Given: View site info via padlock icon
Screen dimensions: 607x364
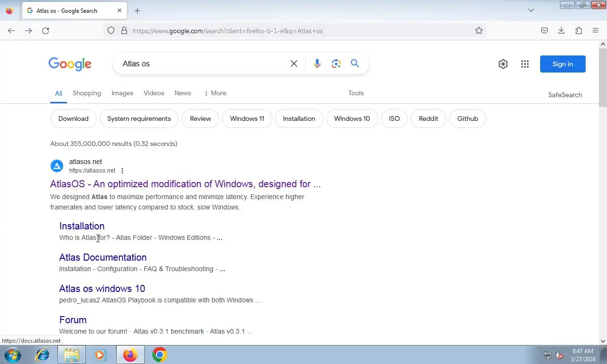Looking at the screenshot, I should [124, 31].
